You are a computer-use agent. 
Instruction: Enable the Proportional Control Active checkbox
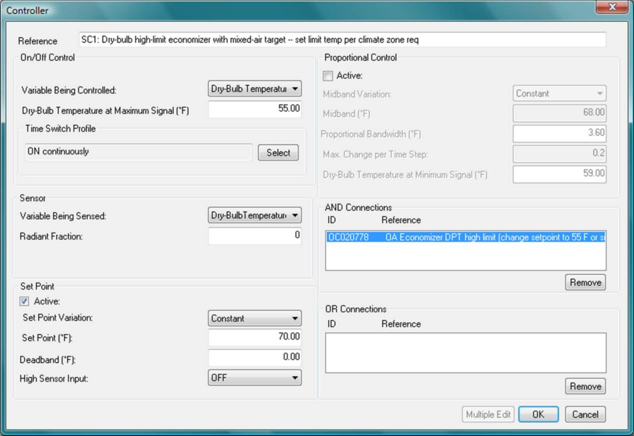tap(327, 76)
